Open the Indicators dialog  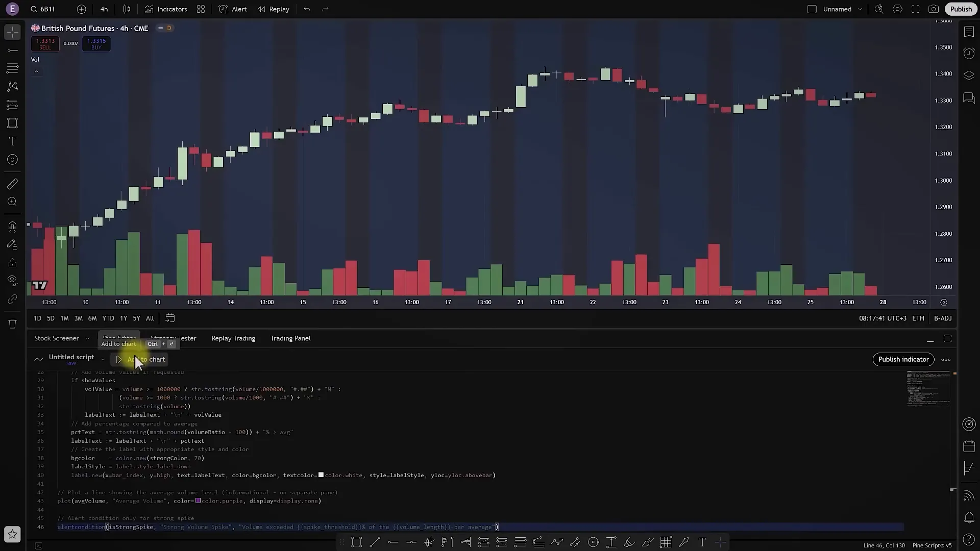pos(166,9)
